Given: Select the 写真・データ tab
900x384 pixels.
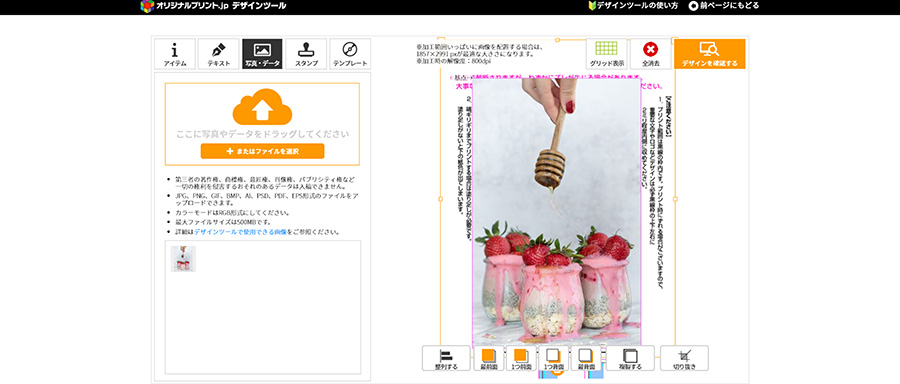Looking at the screenshot, I should (x=262, y=54).
